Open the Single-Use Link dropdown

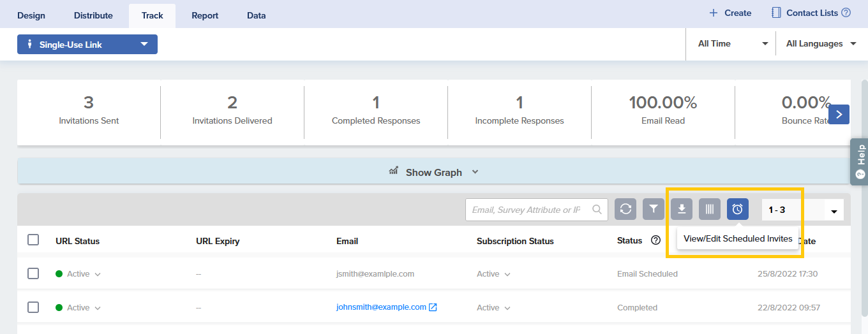coord(87,45)
